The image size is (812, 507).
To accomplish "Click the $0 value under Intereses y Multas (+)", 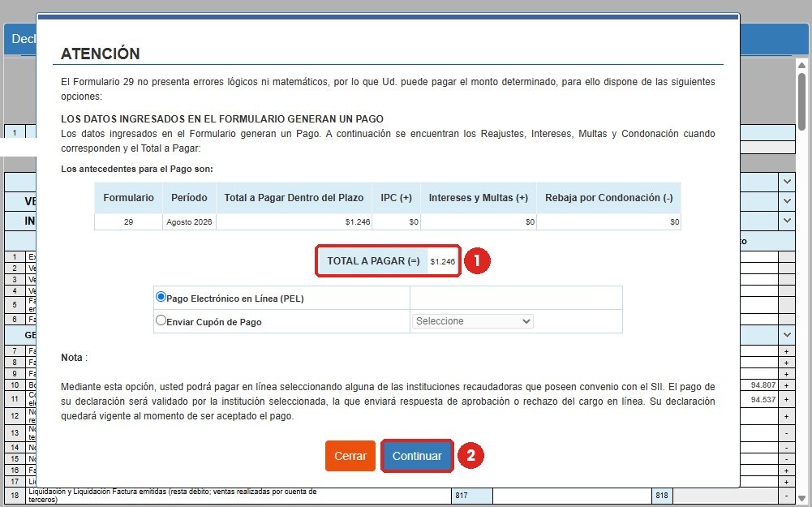I will [530, 222].
